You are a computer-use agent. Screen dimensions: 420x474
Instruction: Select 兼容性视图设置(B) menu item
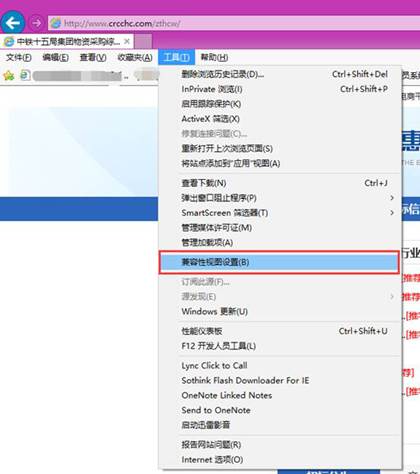point(279,262)
